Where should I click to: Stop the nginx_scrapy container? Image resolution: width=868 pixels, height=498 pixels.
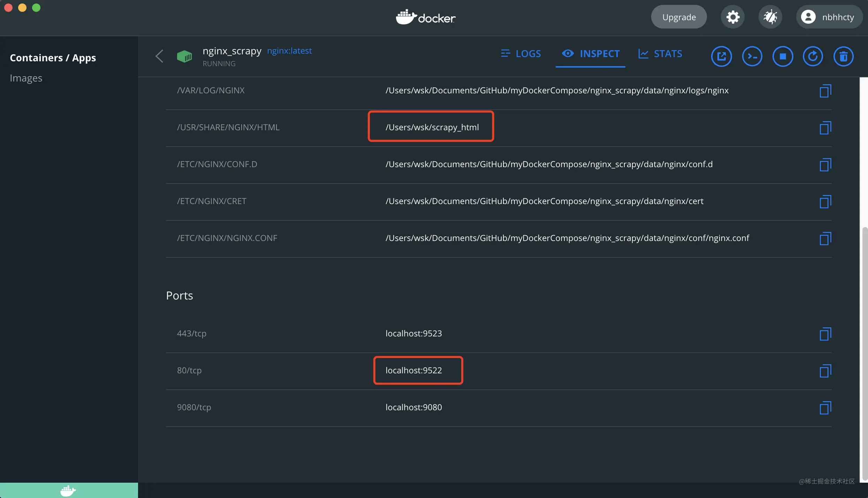783,56
